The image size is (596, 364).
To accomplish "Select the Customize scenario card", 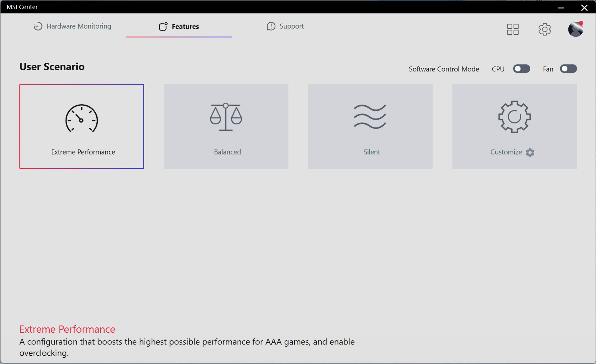I will 514,126.
